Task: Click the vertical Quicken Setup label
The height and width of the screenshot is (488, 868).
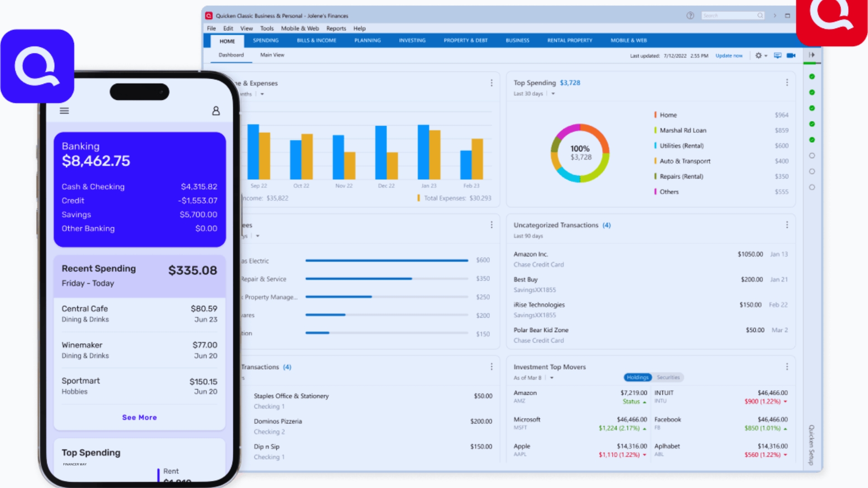Action: coord(811,445)
